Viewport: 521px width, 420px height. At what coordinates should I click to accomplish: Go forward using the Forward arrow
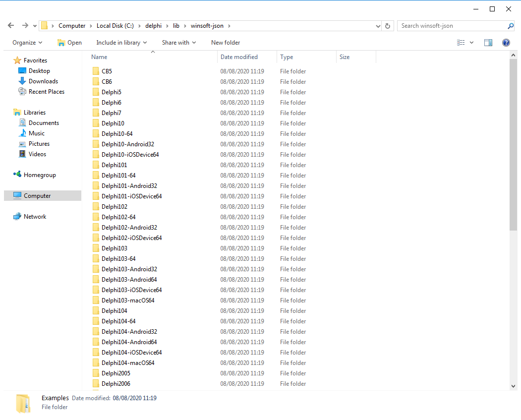[x=25, y=26]
